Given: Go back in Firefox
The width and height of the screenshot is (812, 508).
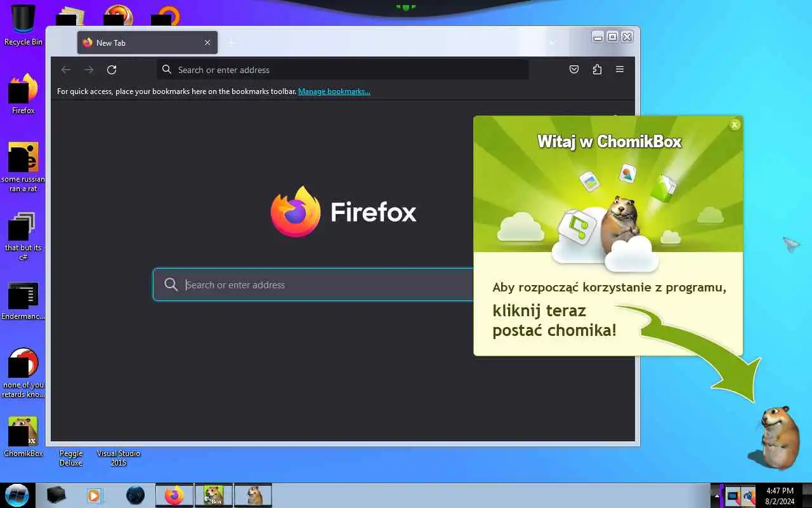Looking at the screenshot, I should click(x=66, y=70).
